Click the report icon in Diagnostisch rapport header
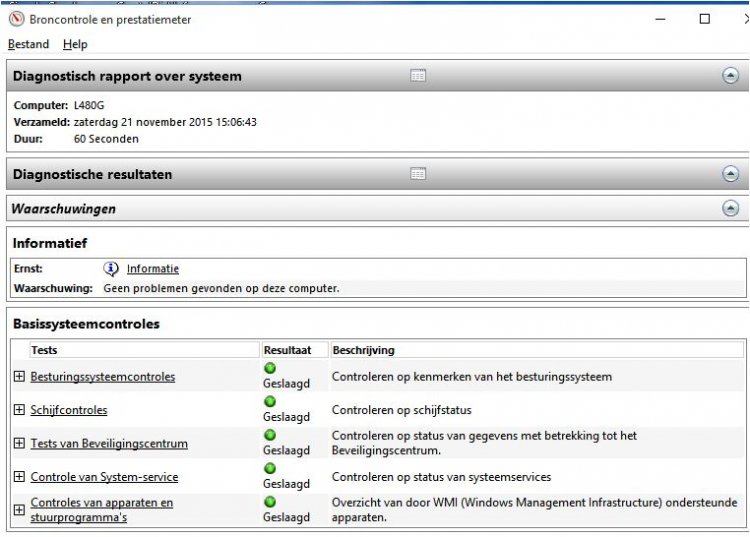Screen dimensions: 750x537 click(x=418, y=76)
